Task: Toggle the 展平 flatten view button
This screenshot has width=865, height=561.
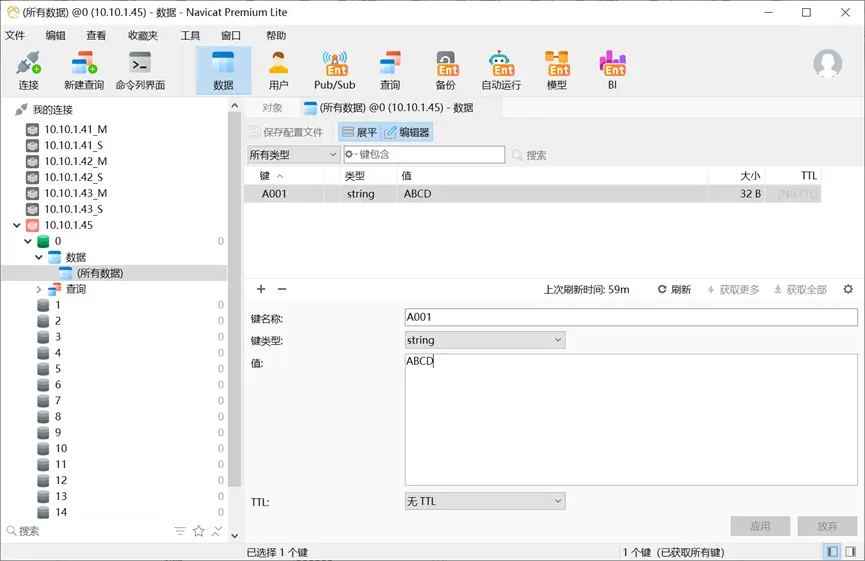Action: [359, 132]
